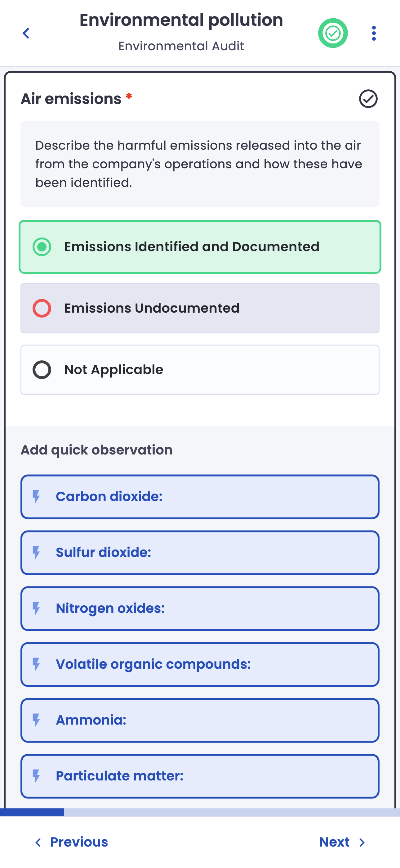Tap lightning icon beside Sulfur dioxide
The height and width of the screenshot is (868, 400).
point(36,553)
